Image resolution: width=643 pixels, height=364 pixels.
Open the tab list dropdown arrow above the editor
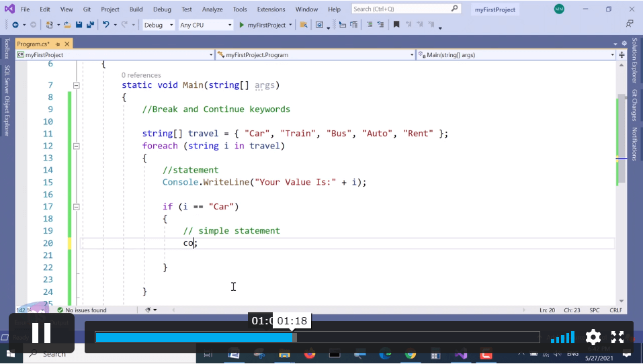click(x=615, y=44)
